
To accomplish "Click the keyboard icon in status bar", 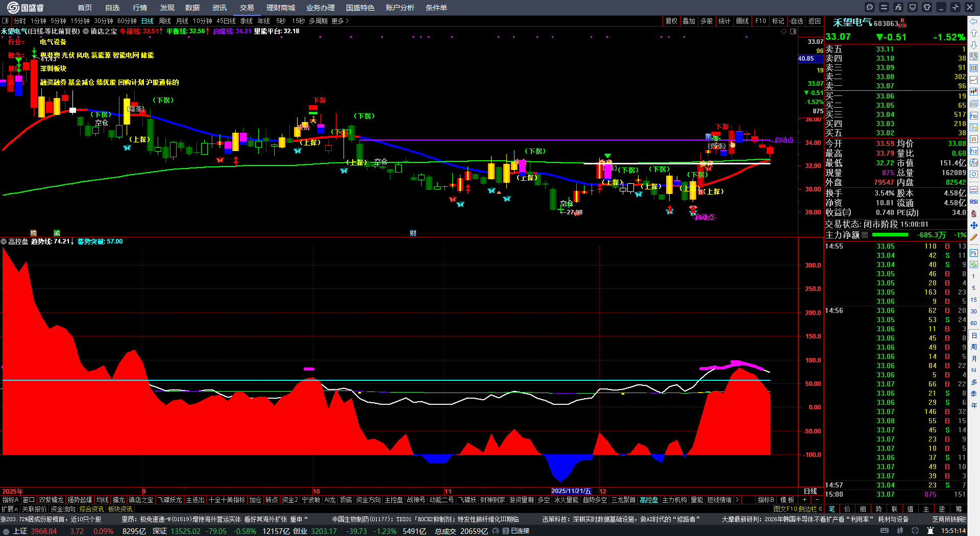I will (885, 531).
